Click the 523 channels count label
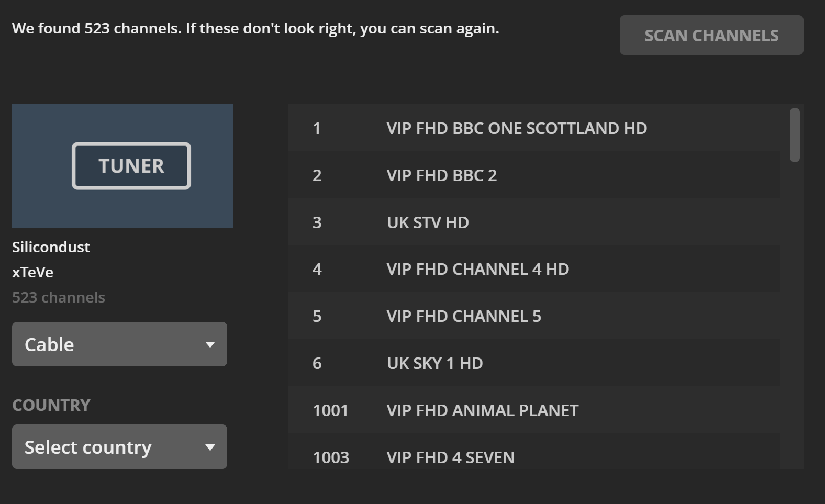Screen dimensions: 825x504 coord(59,297)
